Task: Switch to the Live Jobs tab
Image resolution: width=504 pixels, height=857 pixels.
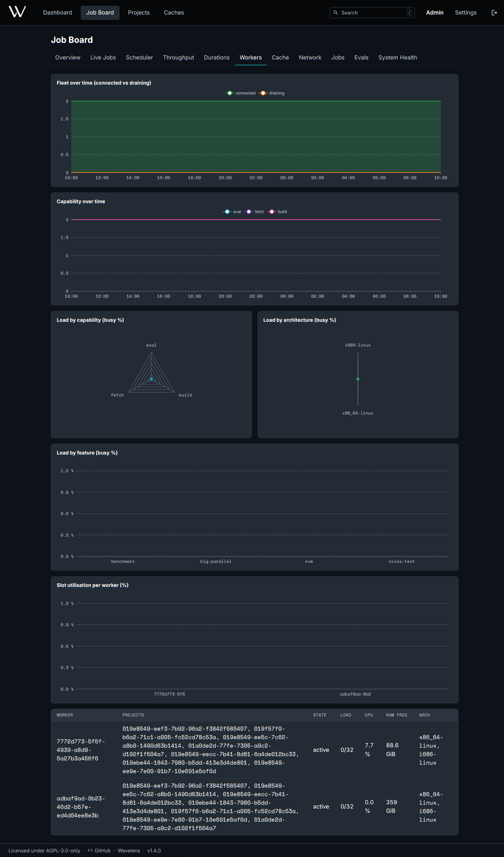Action: click(x=103, y=58)
